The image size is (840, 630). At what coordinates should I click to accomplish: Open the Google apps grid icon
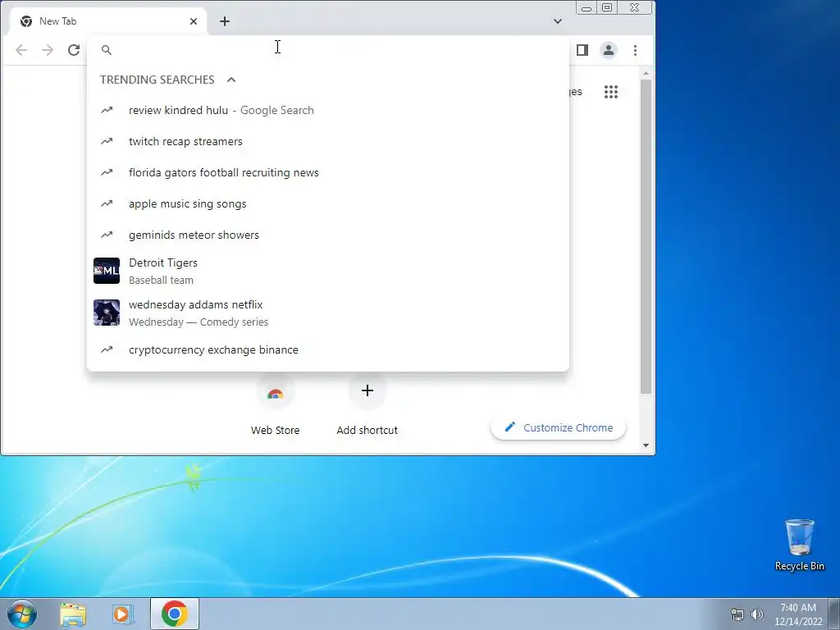click(610, 92)
